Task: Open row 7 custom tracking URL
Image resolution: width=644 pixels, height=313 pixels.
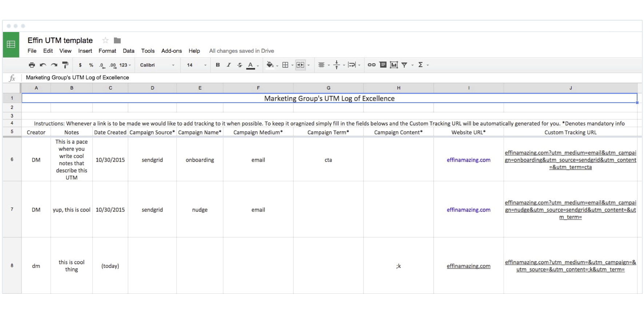Action: 571,210
